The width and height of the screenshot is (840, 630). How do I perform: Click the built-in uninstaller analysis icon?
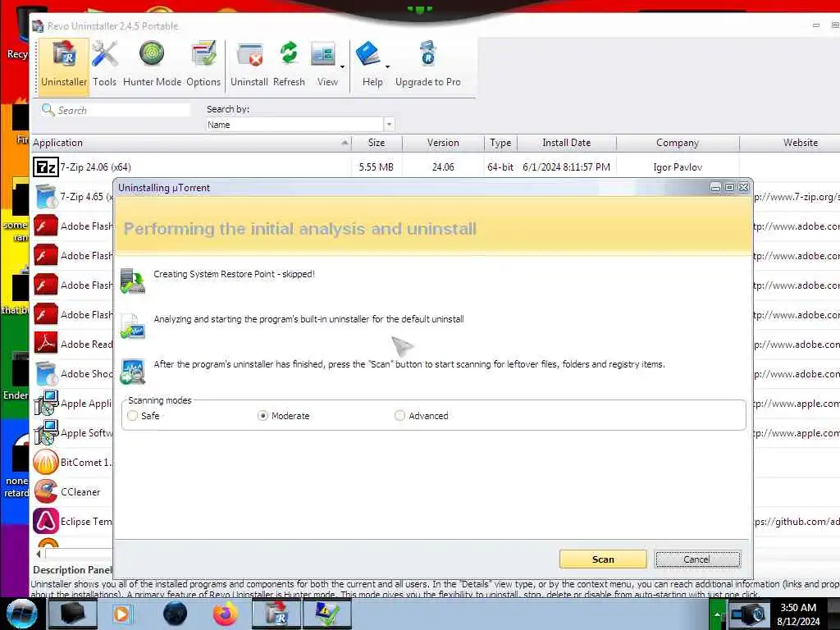point(132,326)
